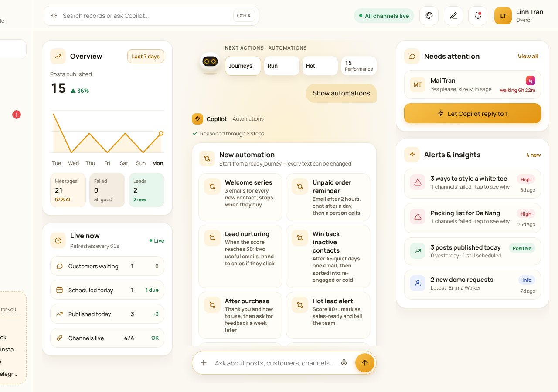Open the notifications bell

tap(478, 16)
